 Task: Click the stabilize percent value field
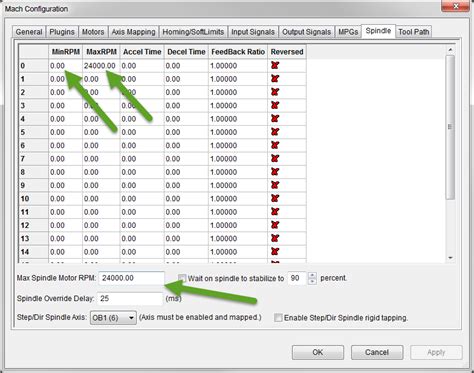pos(297,278)
